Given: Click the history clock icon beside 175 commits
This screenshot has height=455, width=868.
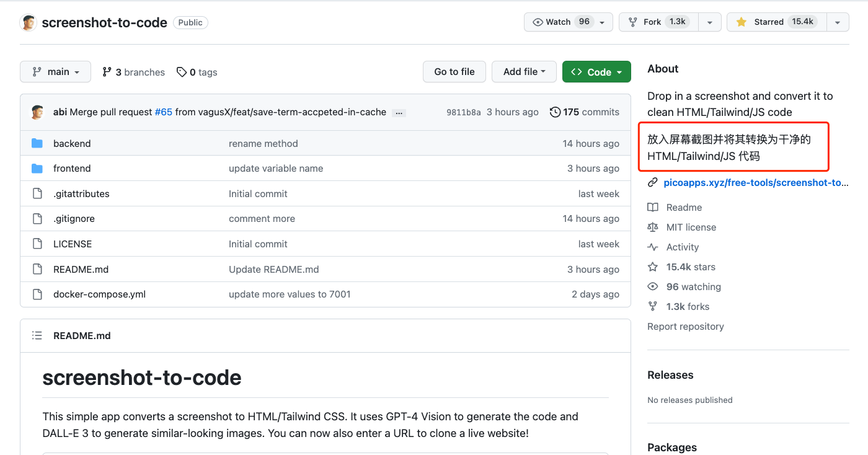Looking at the screenshot, I should 555,112.
